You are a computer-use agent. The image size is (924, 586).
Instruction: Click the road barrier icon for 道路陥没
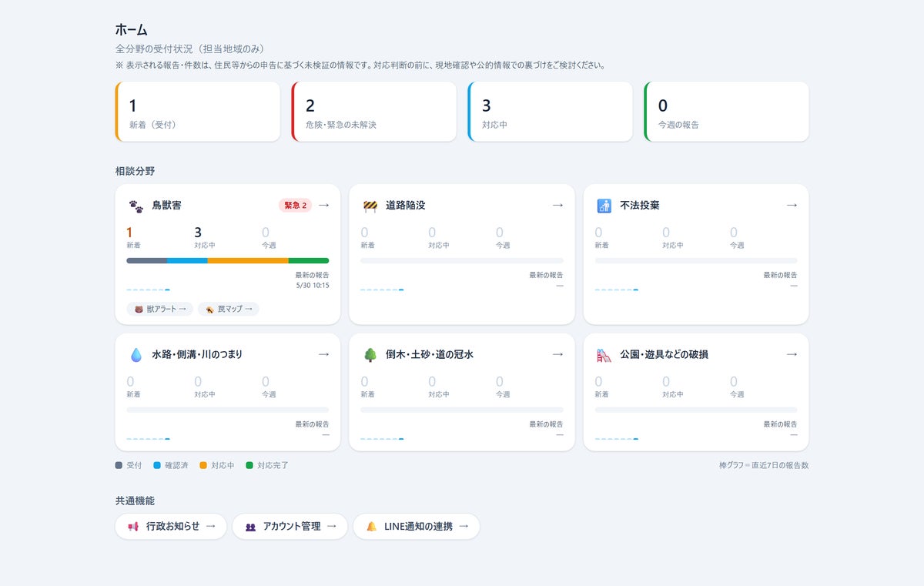coord(370,206)
